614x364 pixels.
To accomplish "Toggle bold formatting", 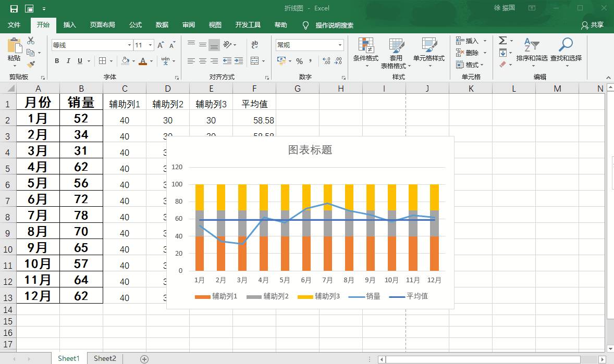I will point(57,61).
